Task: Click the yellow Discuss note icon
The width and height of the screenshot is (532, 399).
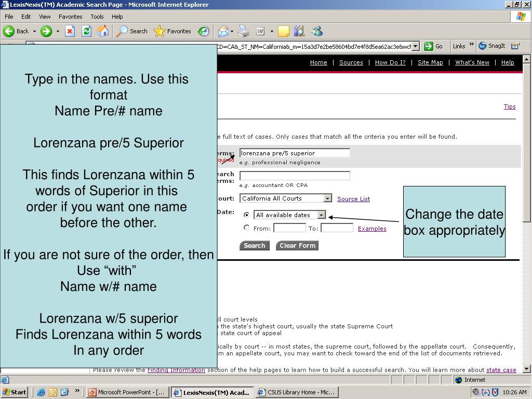Action: (283, 31)
